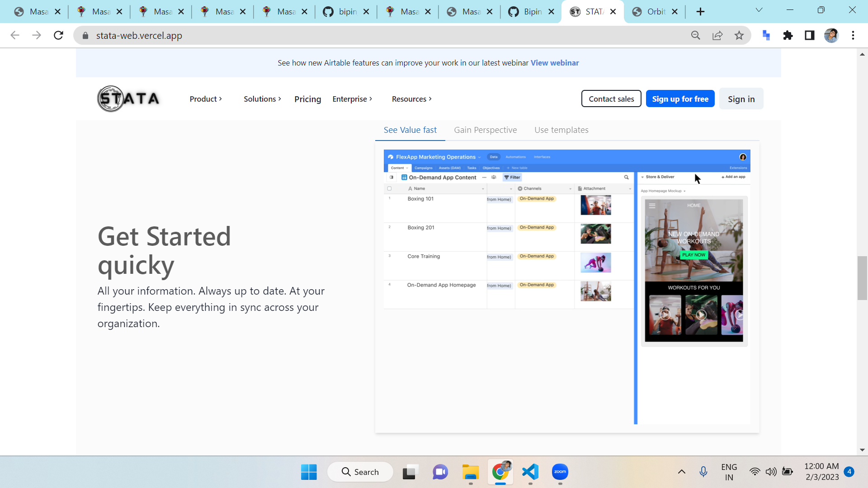Switch the workspace to Automations mode
868x488 pixels.
pyautogui.click(x=516, y=157)
